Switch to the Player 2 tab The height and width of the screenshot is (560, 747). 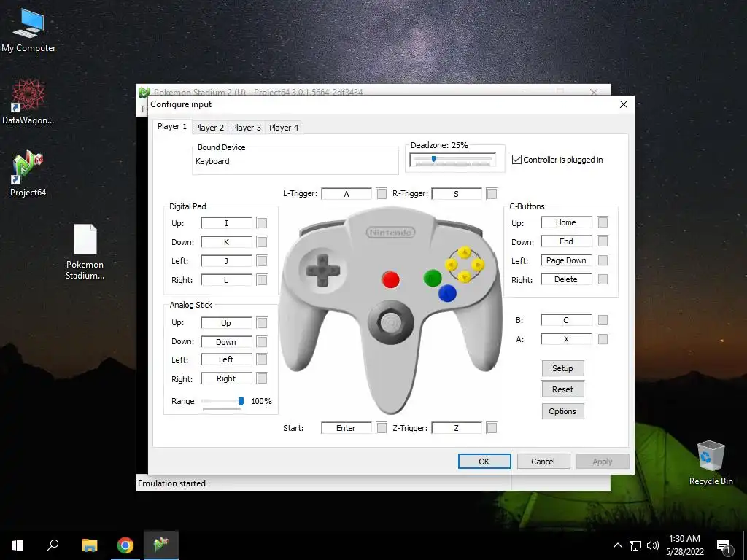point(209,128)
